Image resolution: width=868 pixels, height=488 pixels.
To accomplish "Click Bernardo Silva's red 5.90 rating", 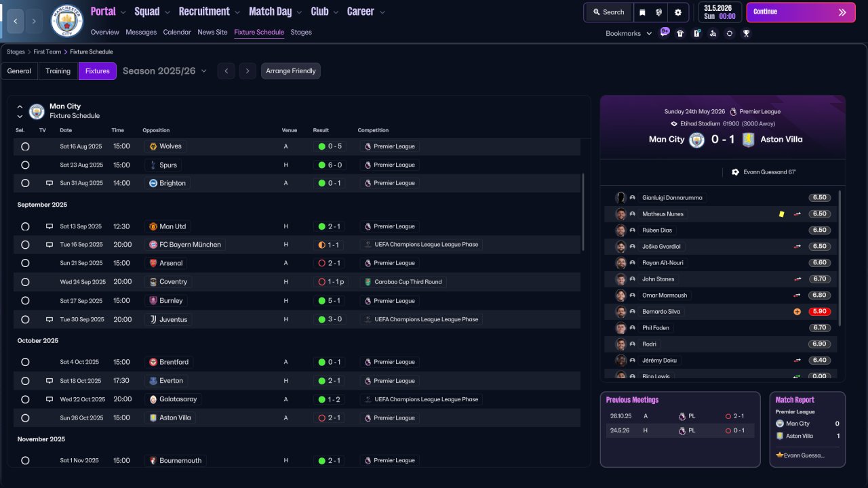I will point(820,312).
